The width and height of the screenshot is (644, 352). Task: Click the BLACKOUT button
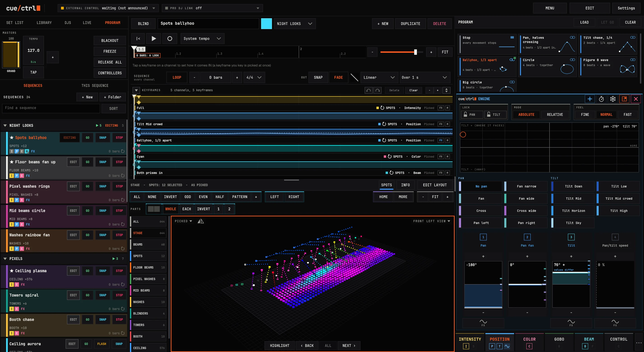pyautogui.click(x=110, y=41)
